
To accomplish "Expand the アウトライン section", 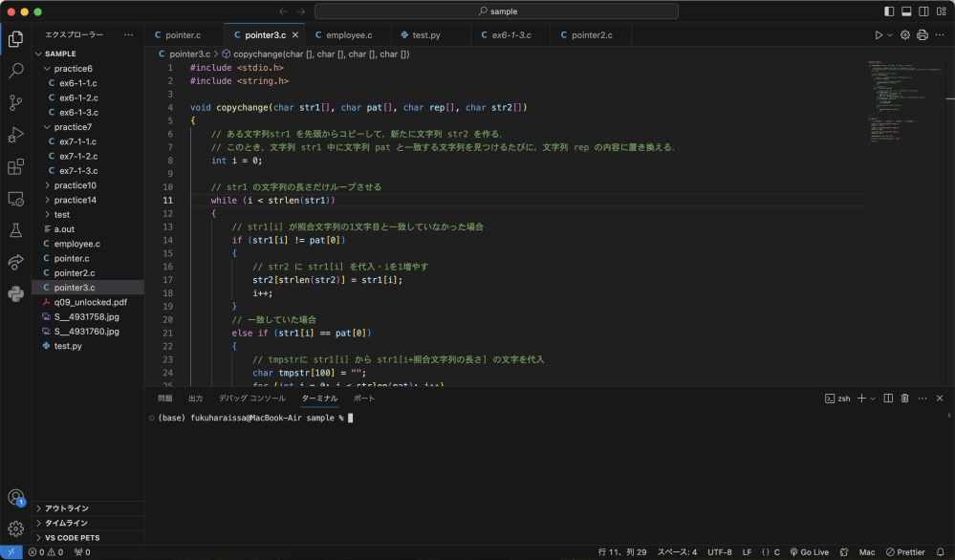I will pyautogui.click(x=88, y=508).
